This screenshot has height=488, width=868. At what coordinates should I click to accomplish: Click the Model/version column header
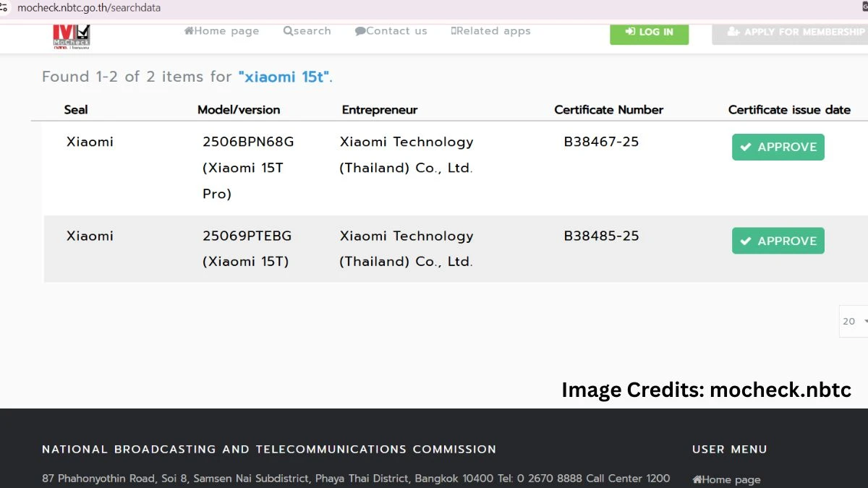[239, 110]
